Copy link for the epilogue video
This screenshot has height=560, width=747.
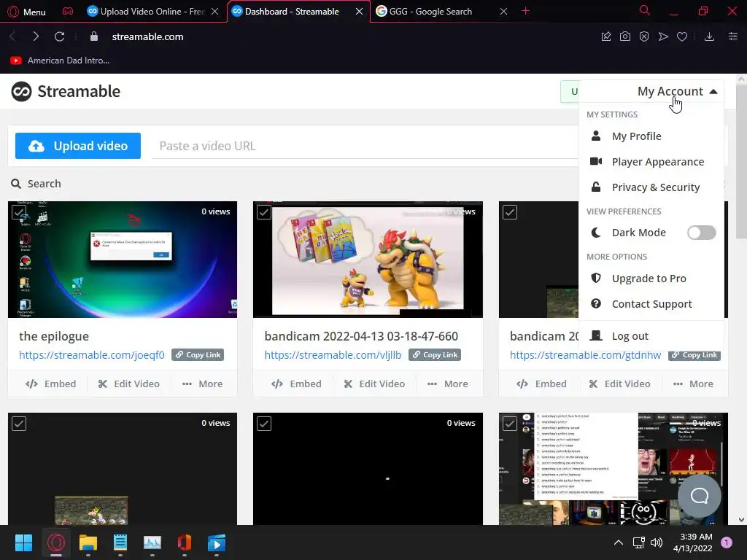pyautogui.click(x=198, y=355)
